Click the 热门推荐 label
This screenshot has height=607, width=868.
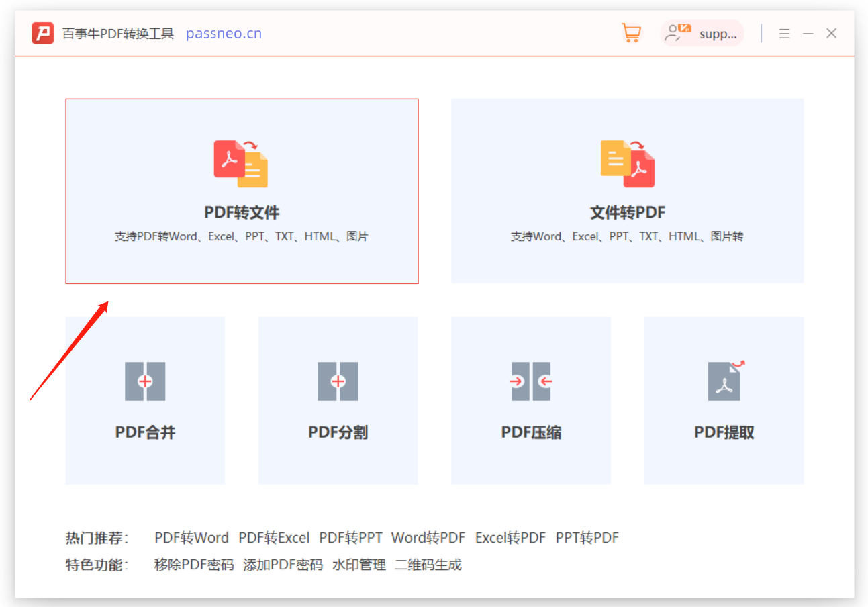click(97, 538)
